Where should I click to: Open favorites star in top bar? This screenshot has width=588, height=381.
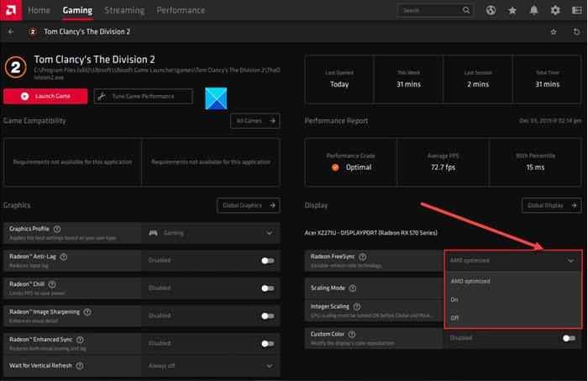point(512,10)
